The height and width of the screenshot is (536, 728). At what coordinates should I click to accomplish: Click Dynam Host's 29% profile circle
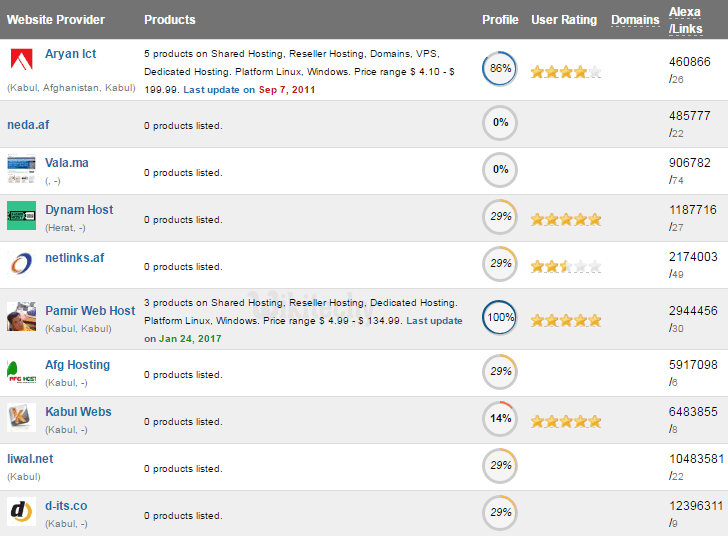(x=500, y=217)
